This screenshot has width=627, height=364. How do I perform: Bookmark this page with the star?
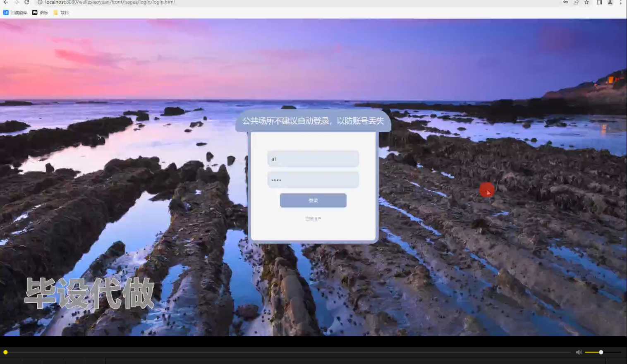click(x=586, y=2)
